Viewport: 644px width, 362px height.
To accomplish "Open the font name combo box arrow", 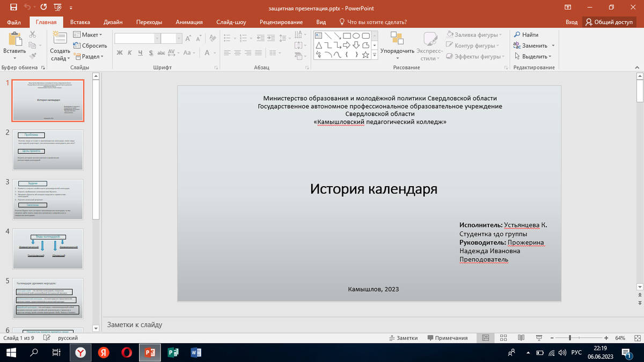I will click(x=157, y=38).
